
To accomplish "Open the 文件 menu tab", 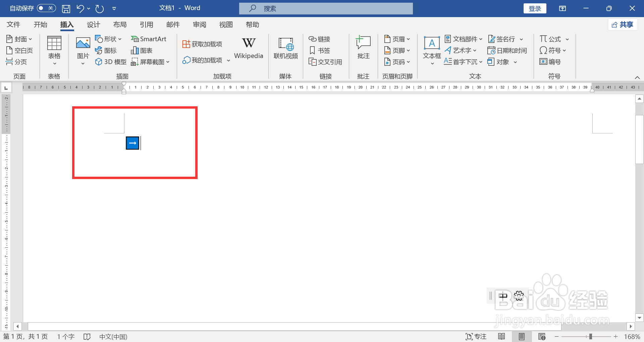I will coord(13,24).
